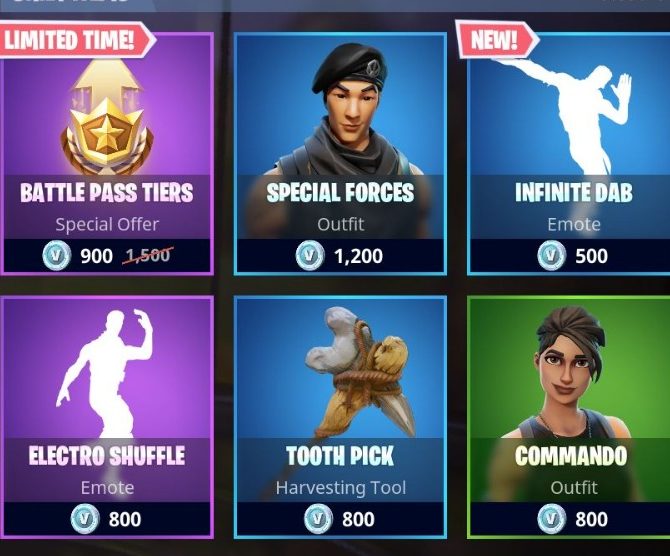Click V-Bucks coin on Commando price

(552, 519)
